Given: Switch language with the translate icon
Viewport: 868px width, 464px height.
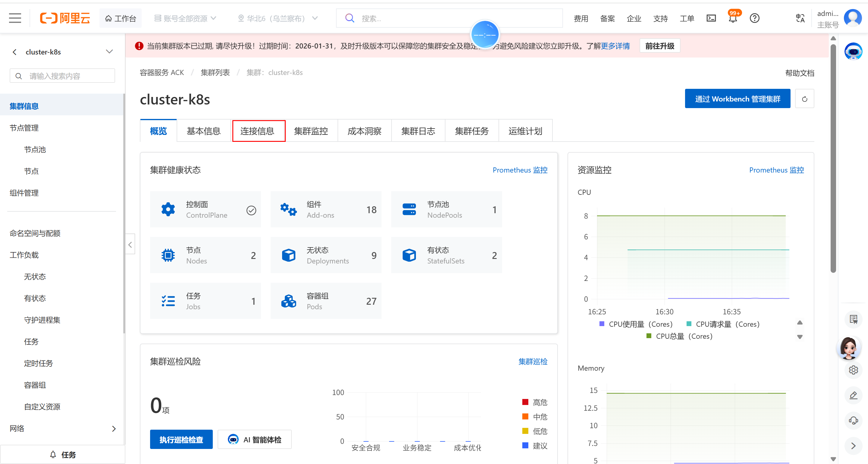Looking at the screenshot, I should pyautogui.click(x=800, y=18).
